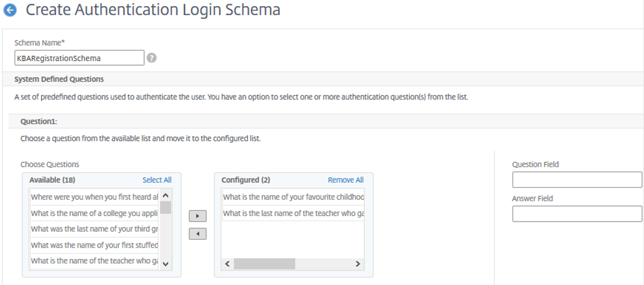Screen dimensions: 644x285
Task: Click the Schema Name input field
Action: [x=79, y=58]
